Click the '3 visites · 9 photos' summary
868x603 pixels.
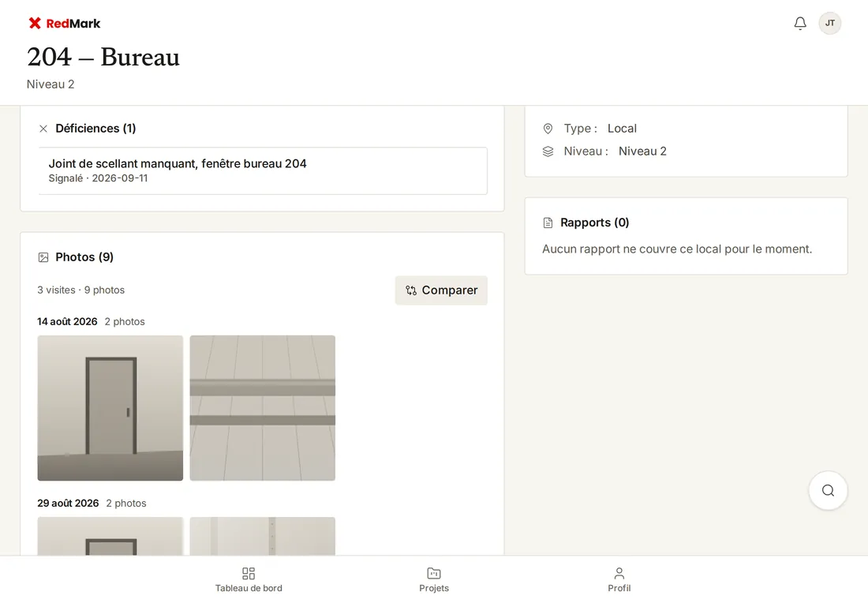tap(80, 290)
